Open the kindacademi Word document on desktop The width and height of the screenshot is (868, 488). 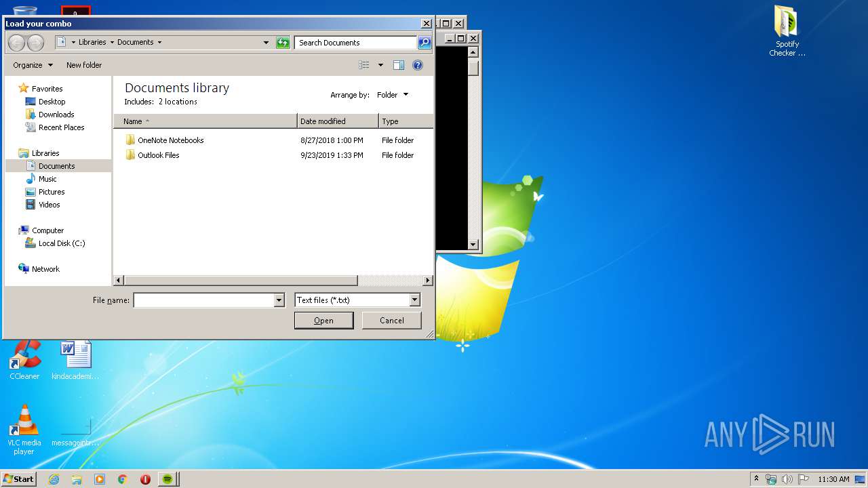(x=75, y=360)
